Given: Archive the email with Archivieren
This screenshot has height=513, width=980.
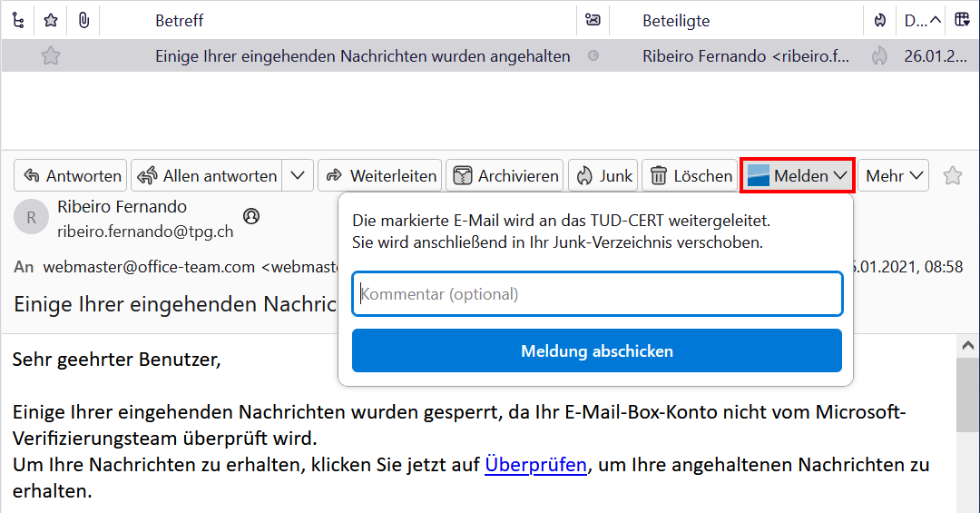Looking at the screenshot, I should pyautogui.click(x=505, y=176).
